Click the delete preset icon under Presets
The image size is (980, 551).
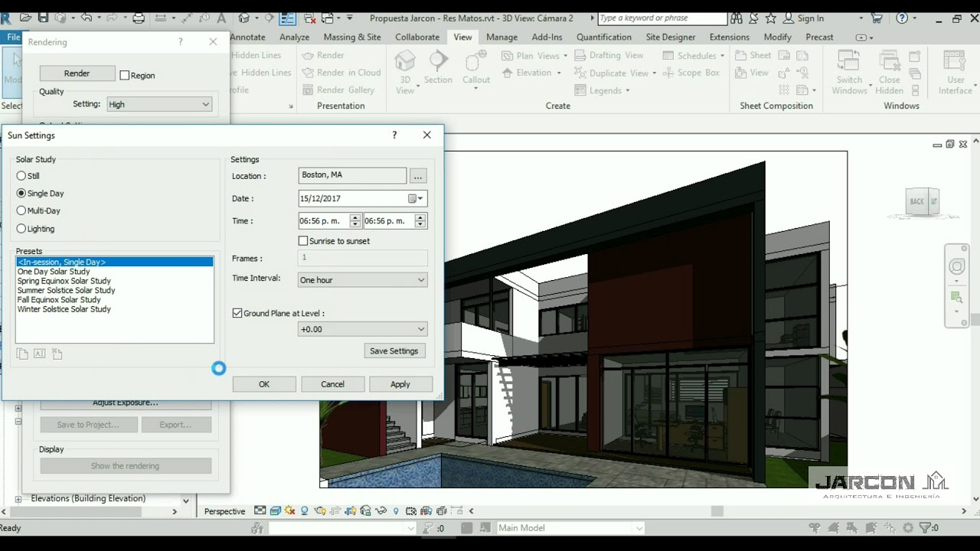pos(57,354)
